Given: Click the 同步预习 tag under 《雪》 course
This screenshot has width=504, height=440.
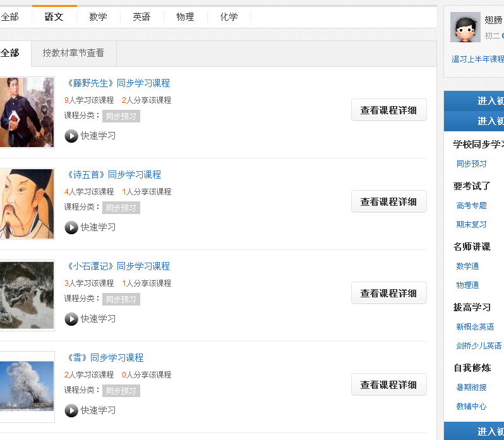Looking at the screenshot, I should 121,391.
